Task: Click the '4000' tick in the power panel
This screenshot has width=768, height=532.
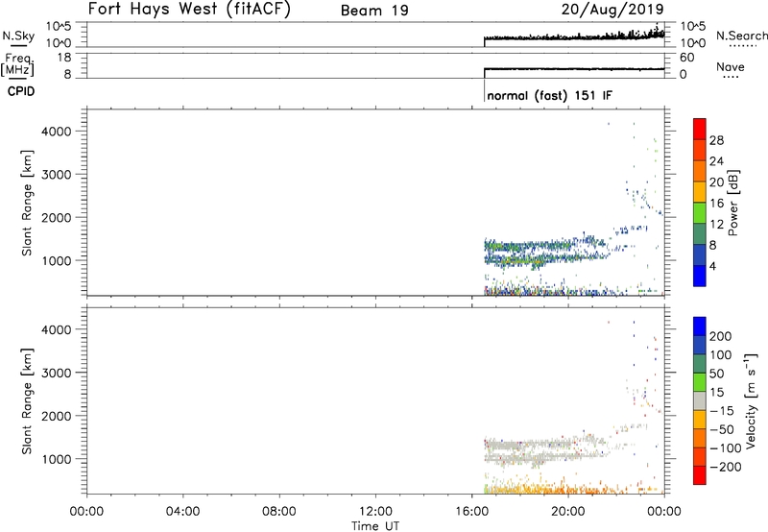Action: pos(57,132)
